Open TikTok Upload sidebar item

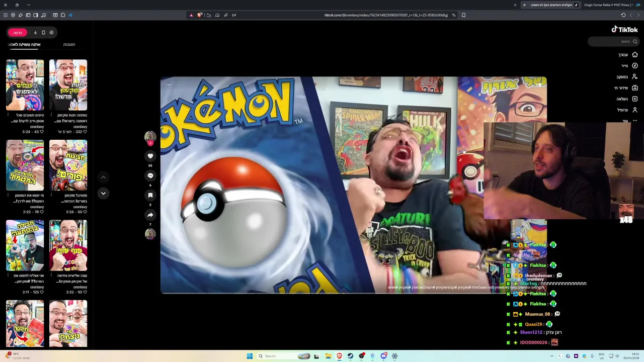(627, 99)
